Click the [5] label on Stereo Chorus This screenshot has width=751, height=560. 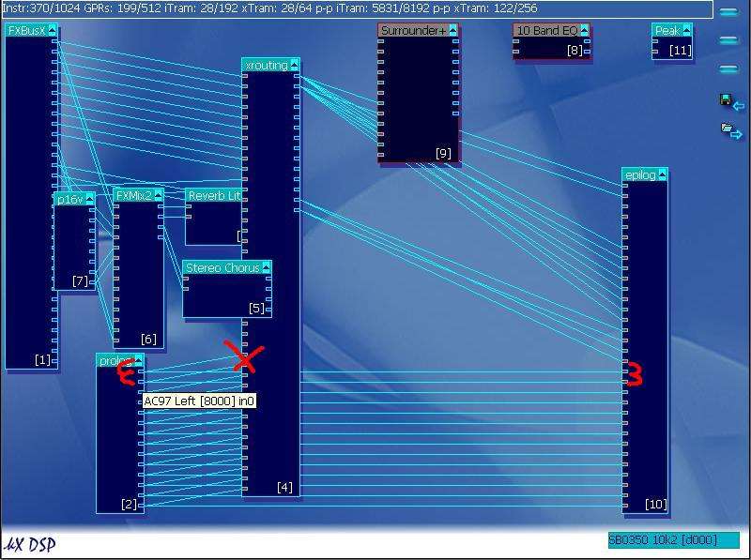click(x=256, y=308)
